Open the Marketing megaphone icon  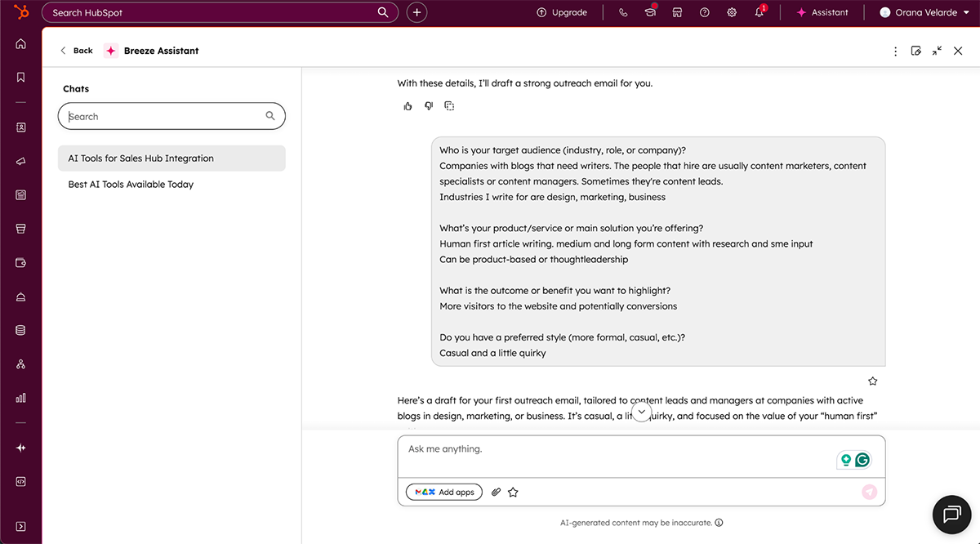click(20, 161)
